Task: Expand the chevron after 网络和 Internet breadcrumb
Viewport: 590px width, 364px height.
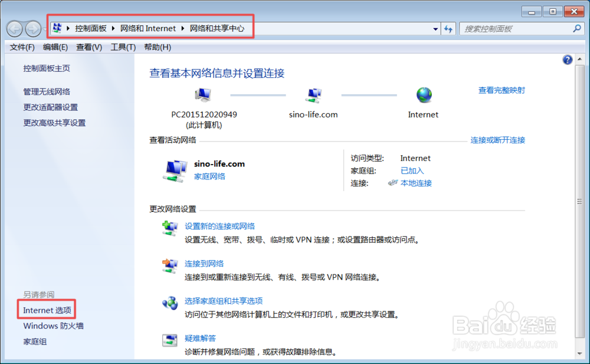Action: [183, 28]
